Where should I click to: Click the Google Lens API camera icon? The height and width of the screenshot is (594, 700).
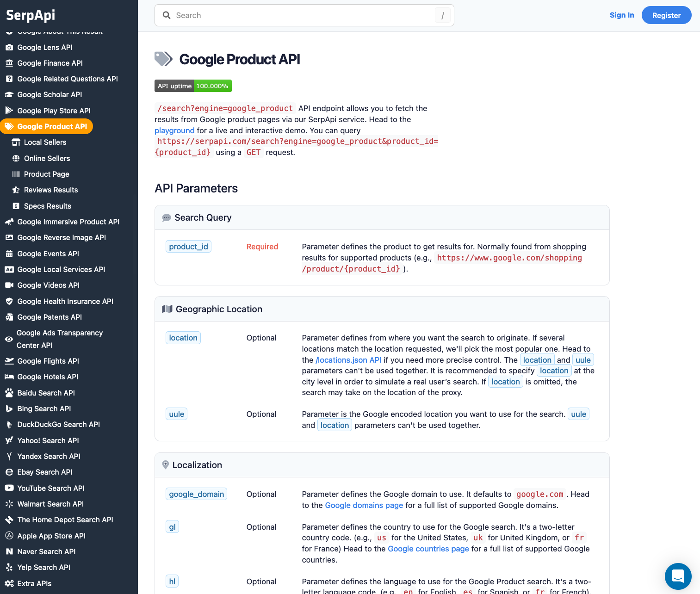click(x=9, y=47)
